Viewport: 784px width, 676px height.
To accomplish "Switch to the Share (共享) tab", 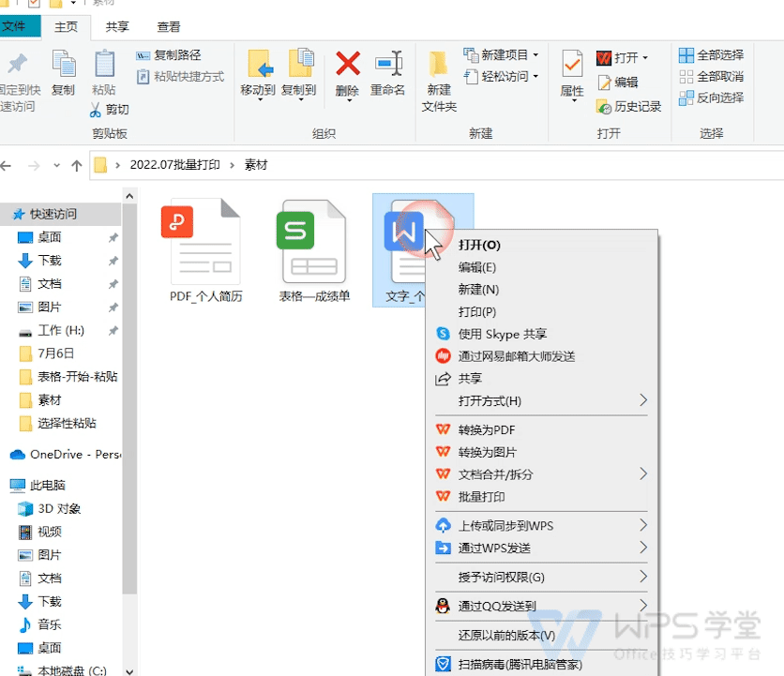I will 117,27.
